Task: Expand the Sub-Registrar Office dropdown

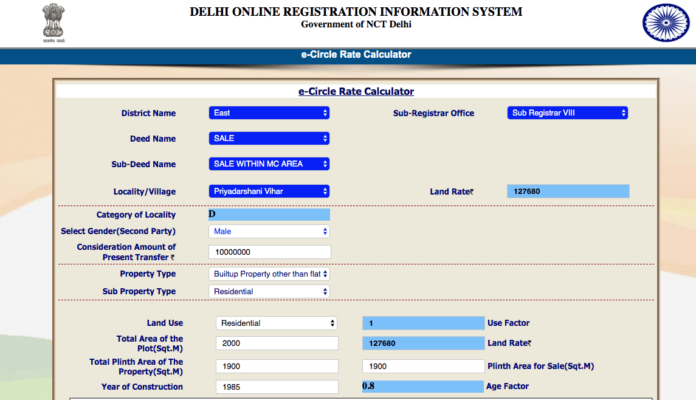Action: tap(567, 113)
